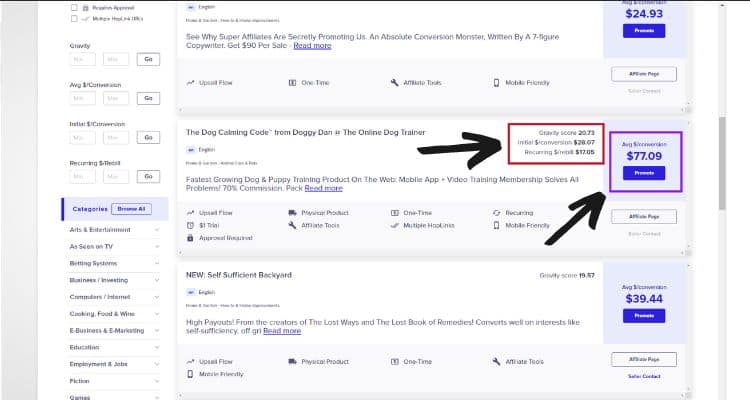Open NEW: Self Sufficient Backyard product title

click(239, 275)
